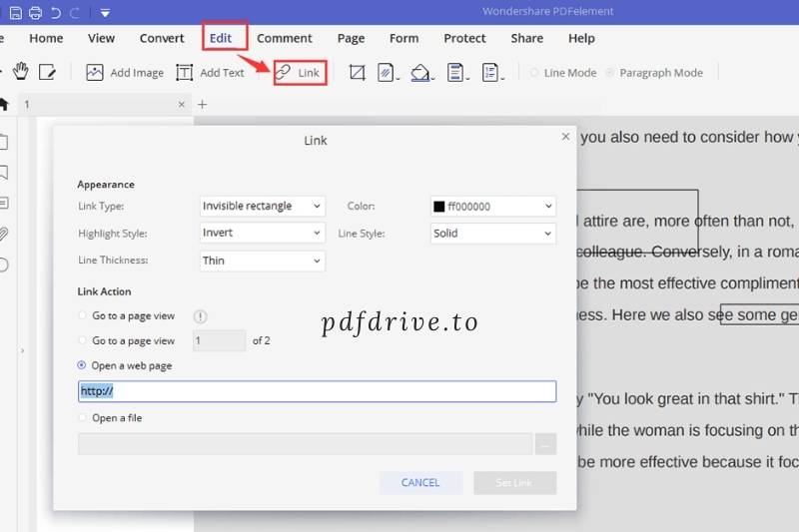The height and width of the screenshot is (532, 799).
Task: Select the Hand tool
Action: coord(21,72)
